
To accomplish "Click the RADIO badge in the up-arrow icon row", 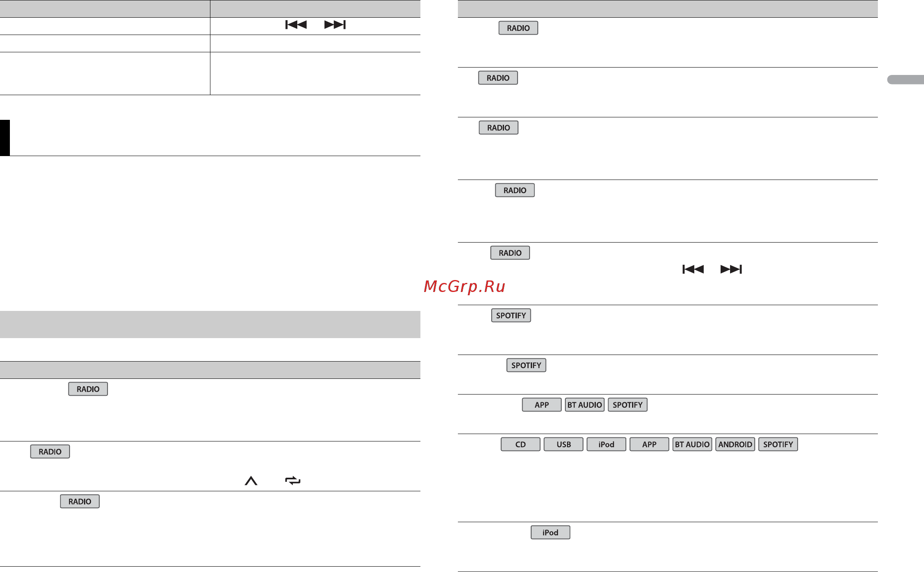I will [x=50, y=452].
